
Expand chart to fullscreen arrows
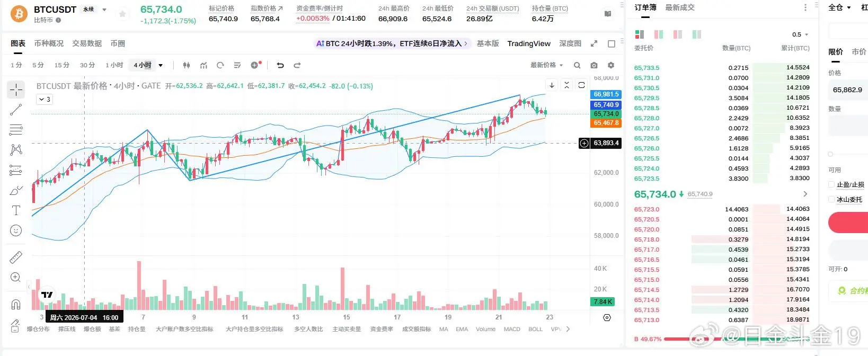(594, 43)
